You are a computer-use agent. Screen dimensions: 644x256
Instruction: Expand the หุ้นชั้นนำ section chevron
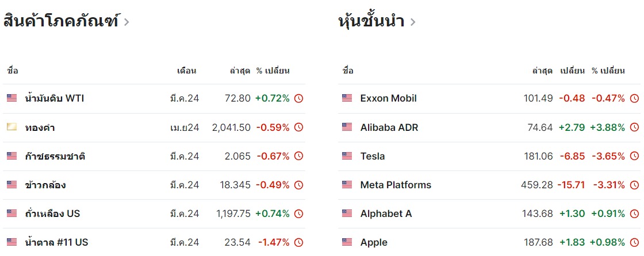tap(413, 22)
